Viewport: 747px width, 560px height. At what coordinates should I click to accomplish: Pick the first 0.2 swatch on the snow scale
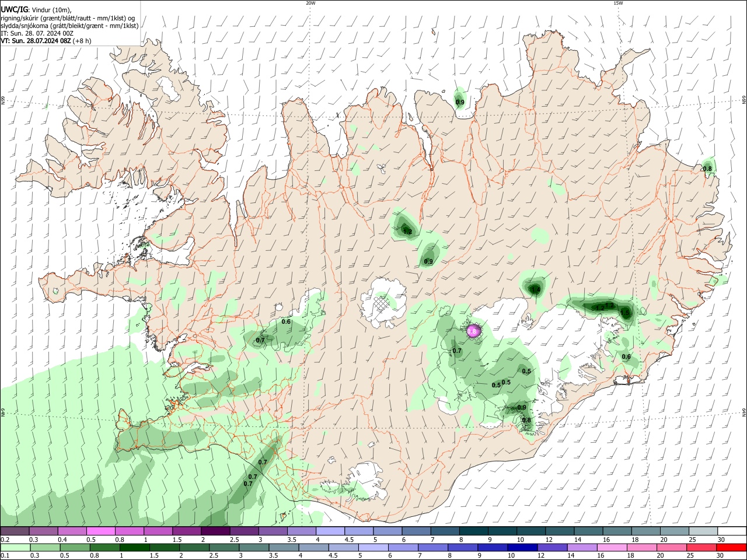coord(14,531)
